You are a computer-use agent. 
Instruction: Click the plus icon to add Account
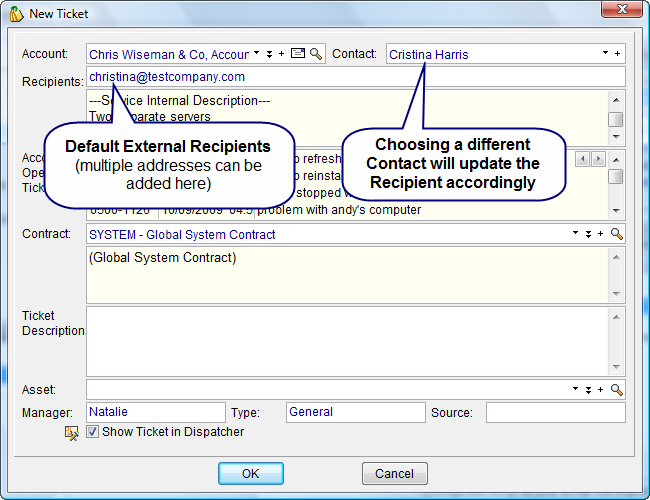[x=282, y=54]
